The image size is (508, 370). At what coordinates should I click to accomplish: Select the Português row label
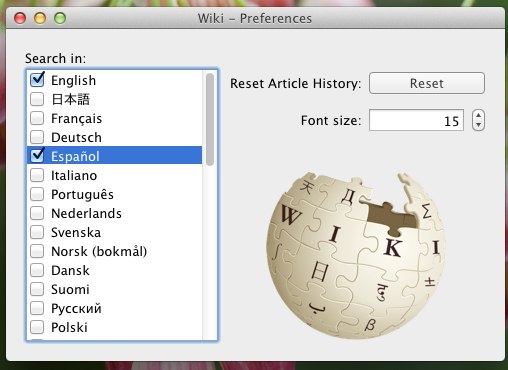pyautogui.click(x=82, y=195)
